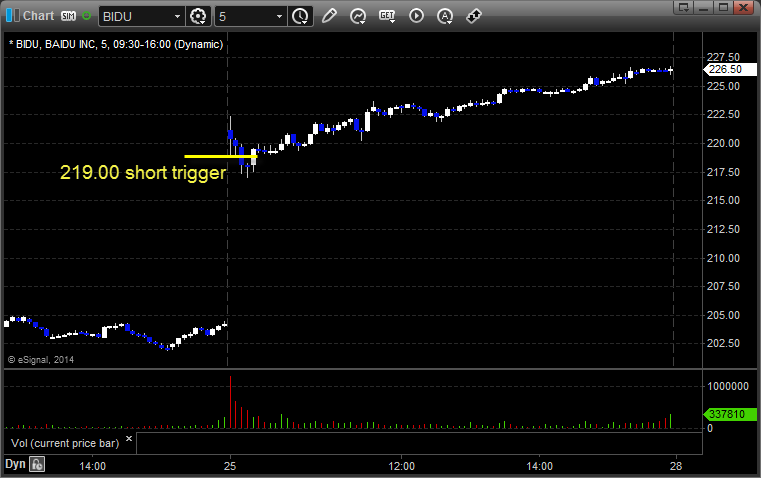
Task: Click the 25 date label on time axis
Action: click(230, 466)
